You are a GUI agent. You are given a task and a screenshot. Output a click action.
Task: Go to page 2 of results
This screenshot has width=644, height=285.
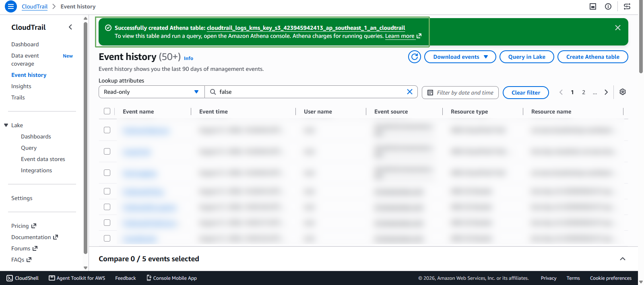pyautogui.click(x=584, y=92)
